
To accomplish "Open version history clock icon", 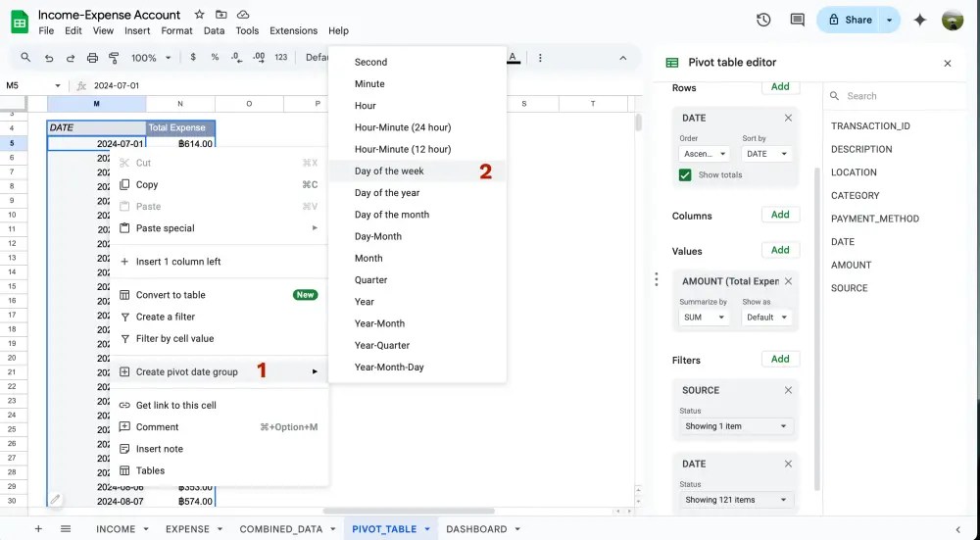I will point(763,20).
